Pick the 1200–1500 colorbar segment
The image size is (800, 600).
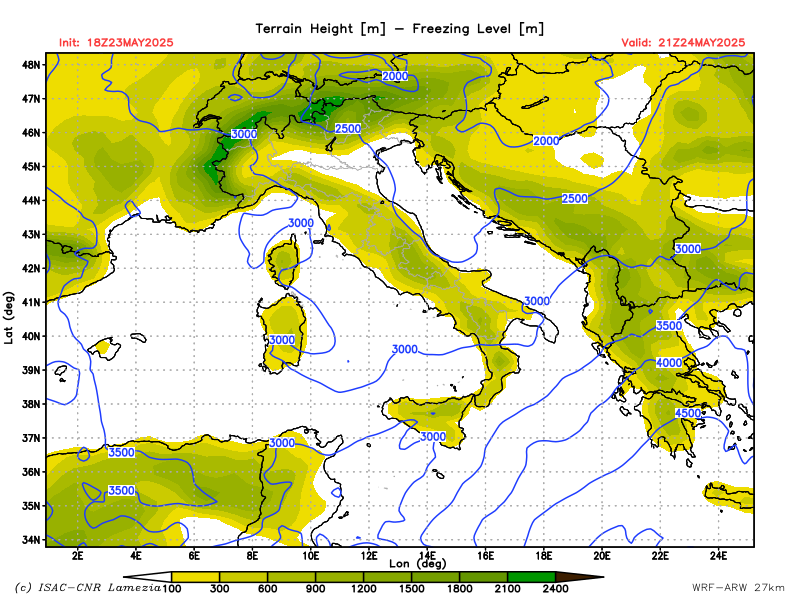[387, 577]
